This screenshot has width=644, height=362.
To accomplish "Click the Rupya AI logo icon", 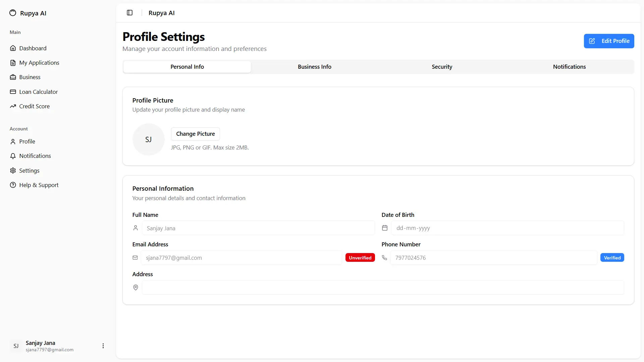I will [x=13, y=13].
